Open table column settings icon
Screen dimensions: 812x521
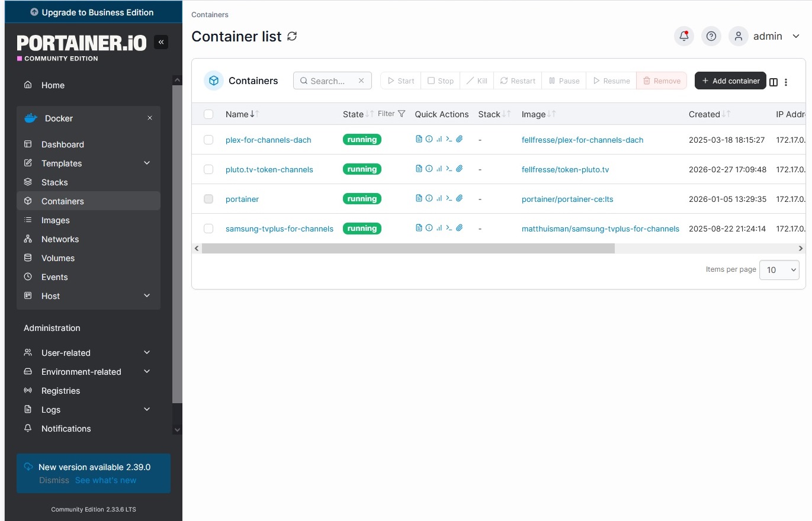(773, 82)
